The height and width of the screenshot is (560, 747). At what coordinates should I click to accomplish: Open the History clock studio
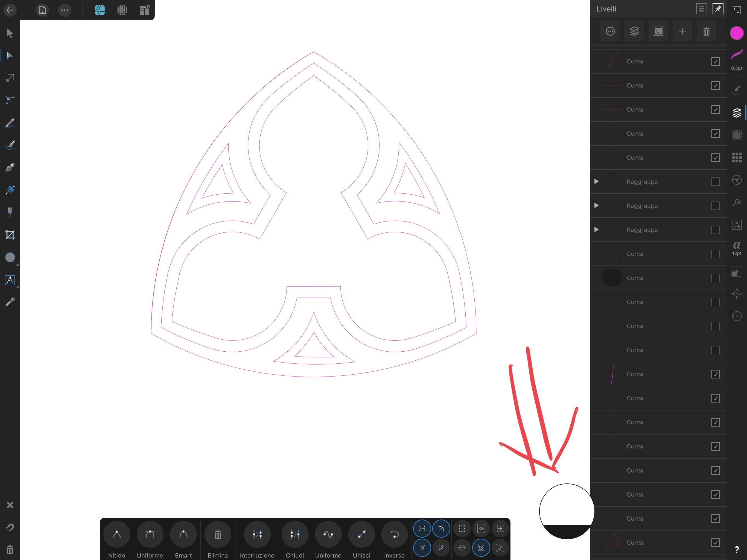[737, 316]
